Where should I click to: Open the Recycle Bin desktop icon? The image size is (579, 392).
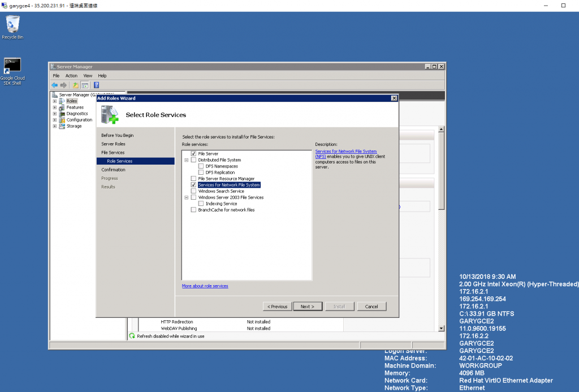[12, 27]
